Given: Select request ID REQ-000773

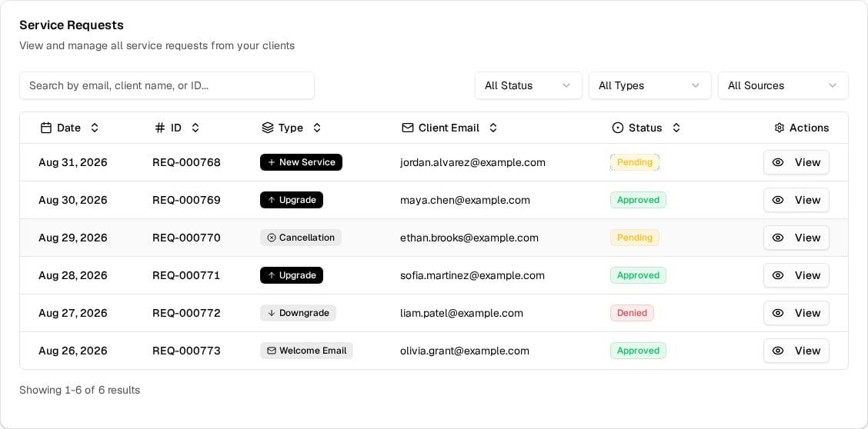Looking at the screenshot, I should 186,351.
